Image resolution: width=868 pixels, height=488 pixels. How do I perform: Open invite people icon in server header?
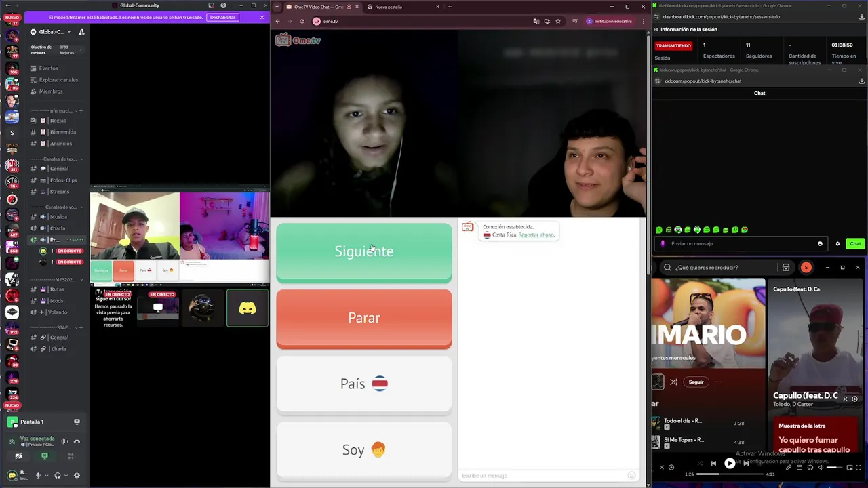(x=81, y=32)
